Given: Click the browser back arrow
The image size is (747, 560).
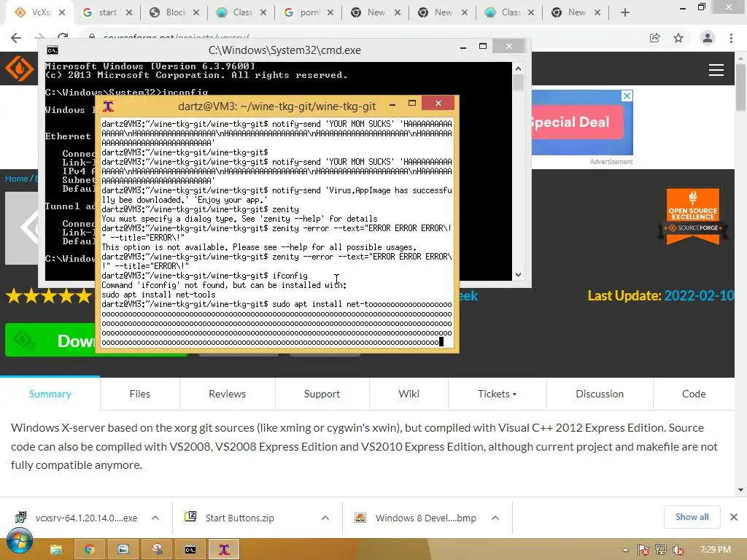Looking at the screenshot, I should [x=16, y=38].
